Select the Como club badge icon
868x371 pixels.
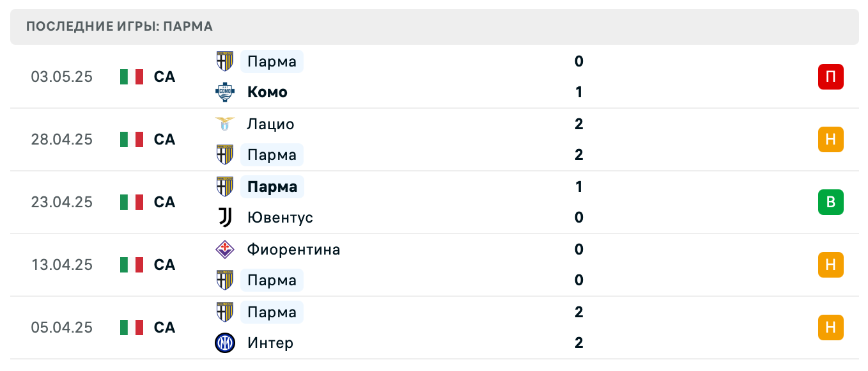(x=224, y=91)
